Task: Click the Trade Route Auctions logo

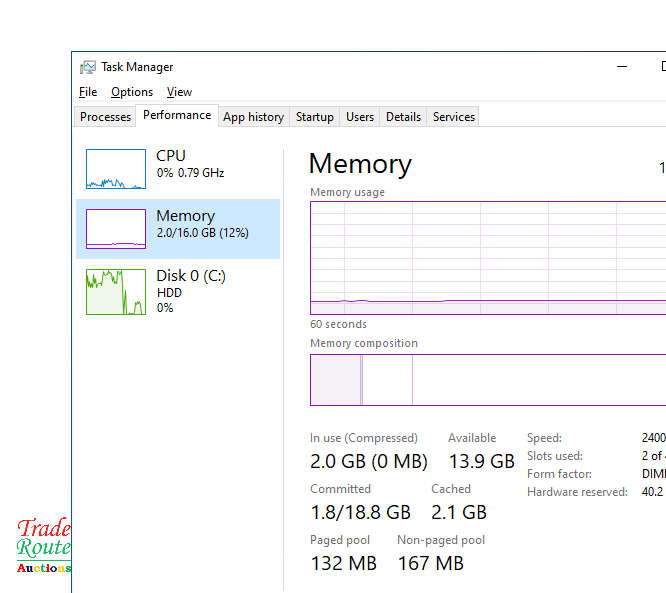Action: (44, 546)
